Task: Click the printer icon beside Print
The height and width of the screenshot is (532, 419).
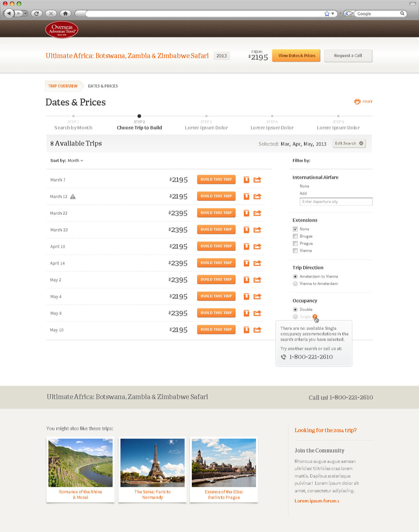Action: [x=357, y=102]
